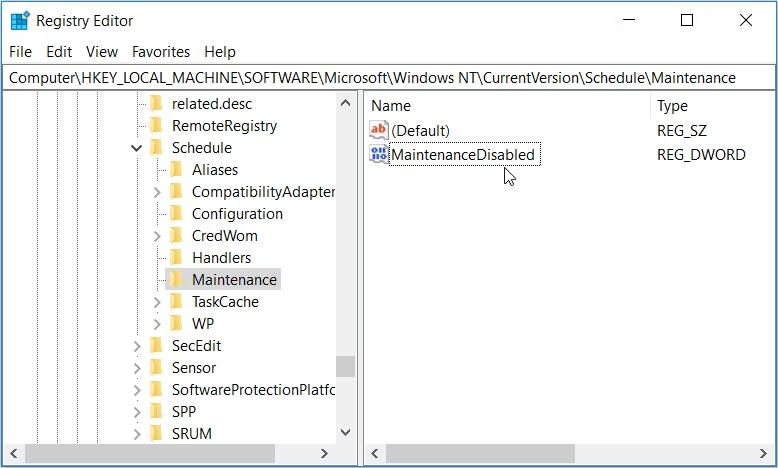Expand the CompatibilityAdapter key
Screen dimensions: 778x468
[157, 192]
